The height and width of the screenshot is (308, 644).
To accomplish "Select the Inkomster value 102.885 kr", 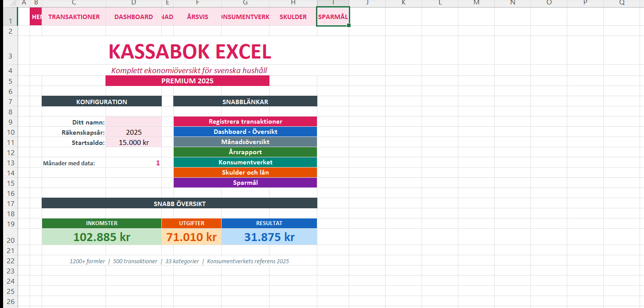I will [x=101, y=237].
